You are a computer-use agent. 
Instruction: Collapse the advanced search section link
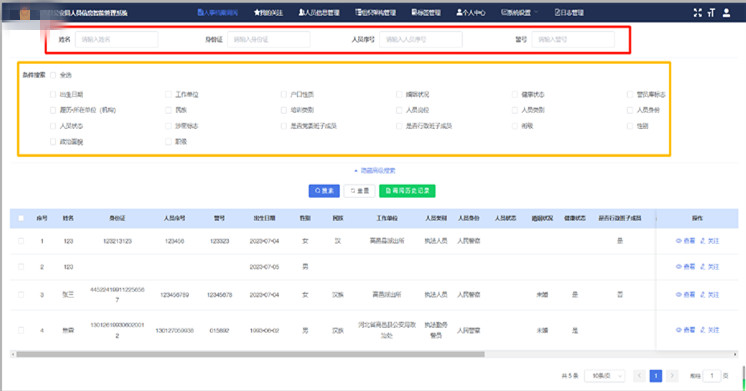375,170
